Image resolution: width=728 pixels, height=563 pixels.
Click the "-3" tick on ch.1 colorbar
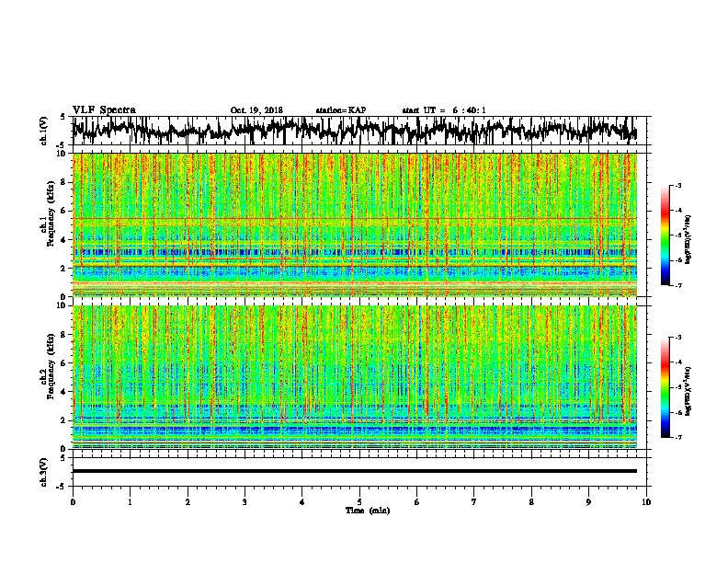point(677,185)
